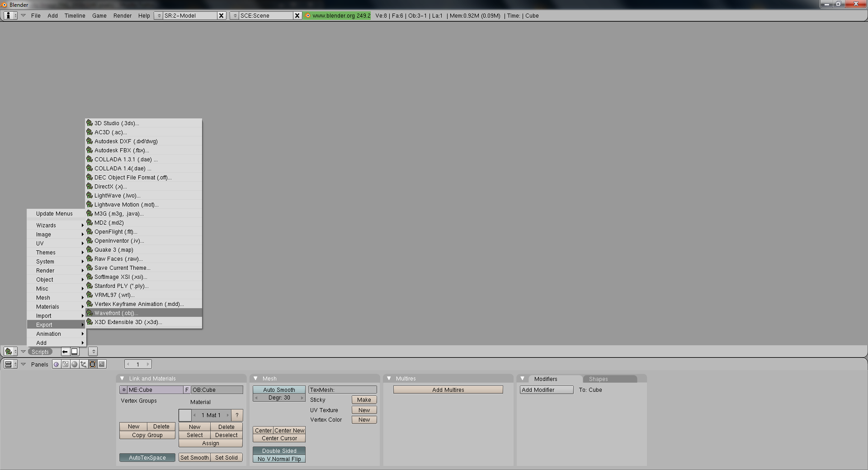This screenshot has width=868, height=470.
Task: Click the Scripts window python snake icon
Action: click(8, 352)
